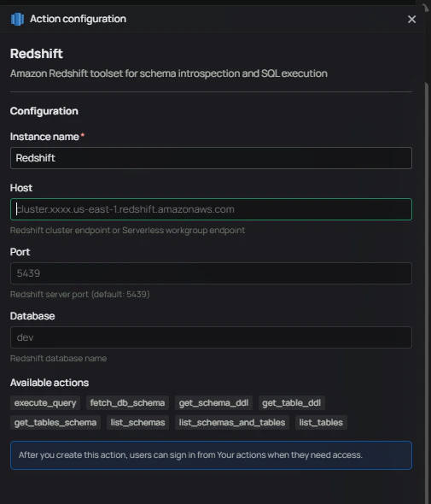Click the 'After you create this action' notice
Screen dimensions: 431x504
click(211, 455)
